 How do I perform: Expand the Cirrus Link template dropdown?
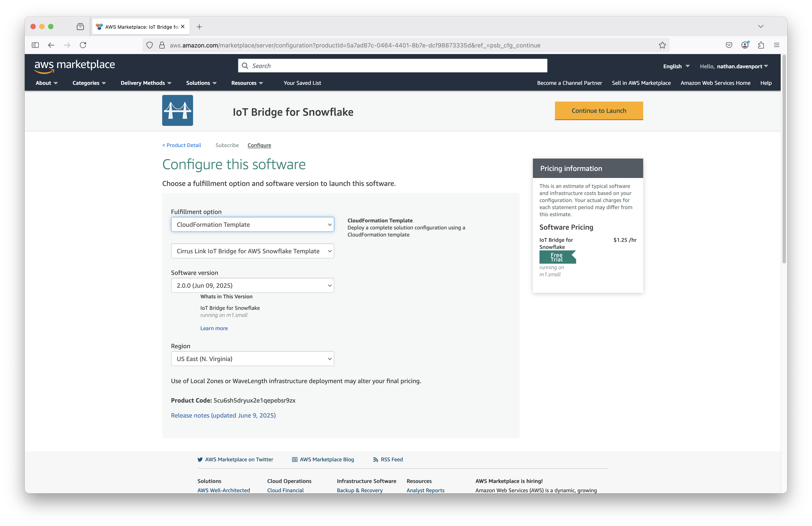252,251
